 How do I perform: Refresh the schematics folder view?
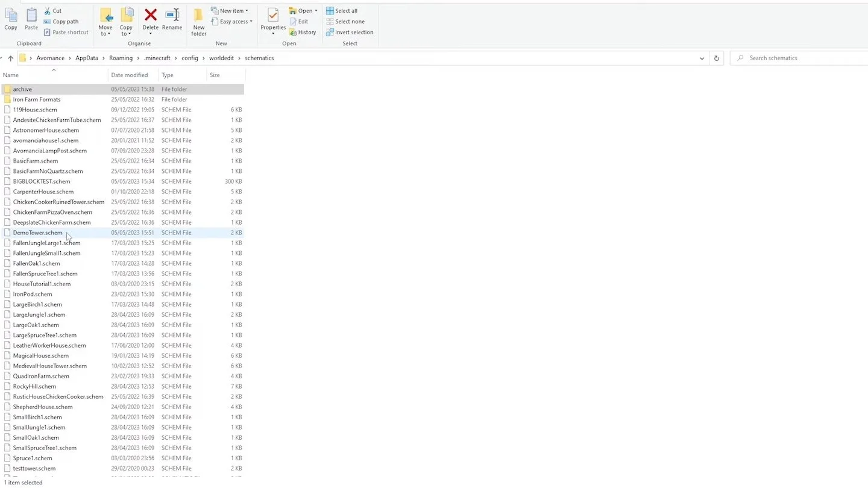click(x=716, y=58)
